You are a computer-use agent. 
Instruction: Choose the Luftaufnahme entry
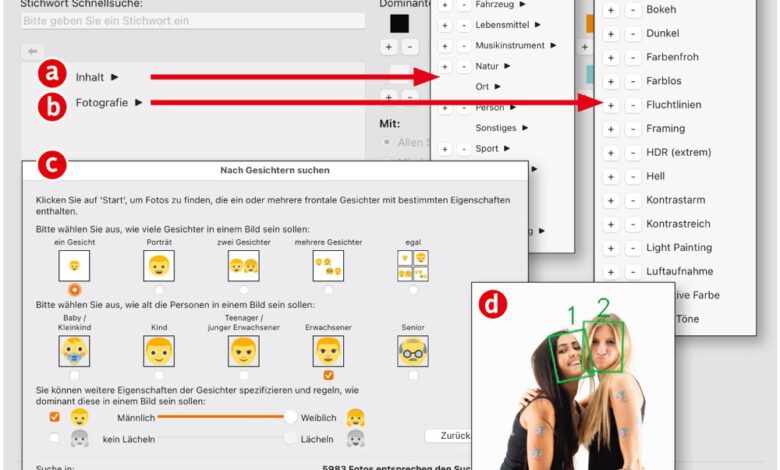click(x=680, y=272)
